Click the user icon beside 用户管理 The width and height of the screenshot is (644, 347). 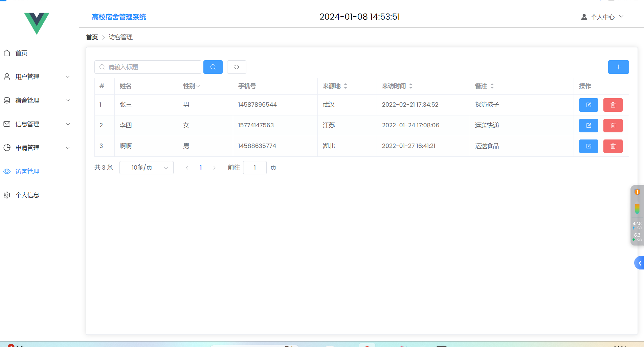click(x=7, y=77)
